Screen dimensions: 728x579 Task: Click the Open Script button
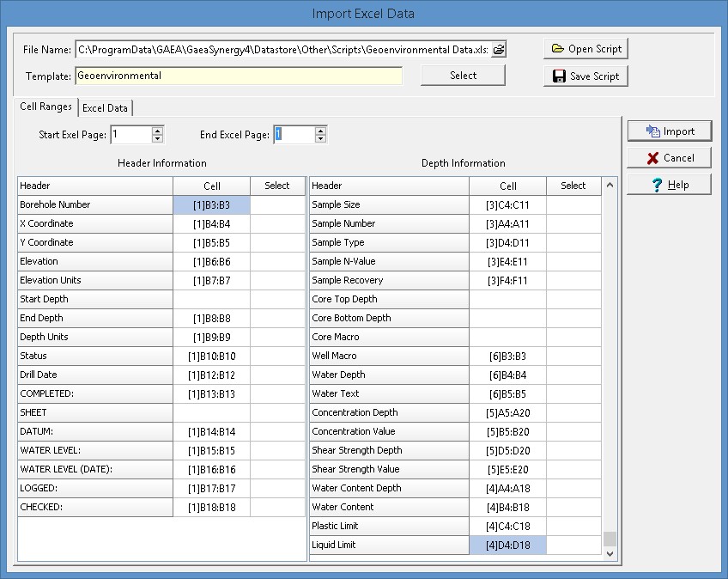tap(585, 49)
